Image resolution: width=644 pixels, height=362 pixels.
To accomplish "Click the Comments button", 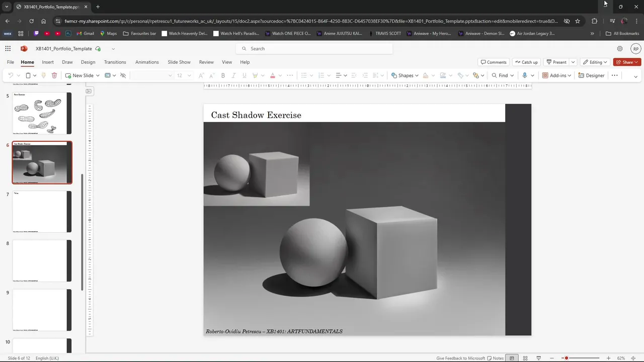I will pos(494,62).
